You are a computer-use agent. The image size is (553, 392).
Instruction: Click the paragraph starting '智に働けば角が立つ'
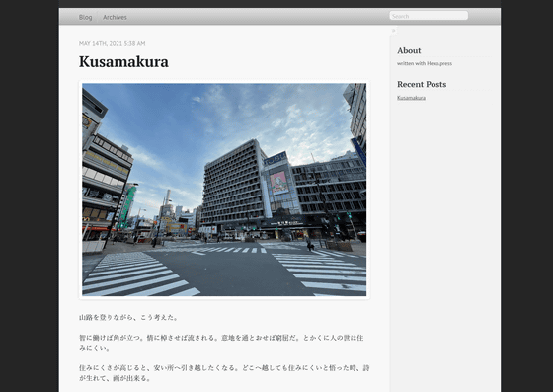coord(221,343)
